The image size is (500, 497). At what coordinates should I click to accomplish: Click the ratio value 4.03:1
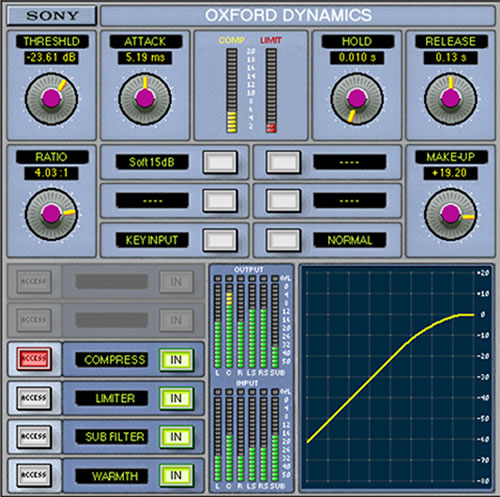pyautogui.click(x=51, y=173)
